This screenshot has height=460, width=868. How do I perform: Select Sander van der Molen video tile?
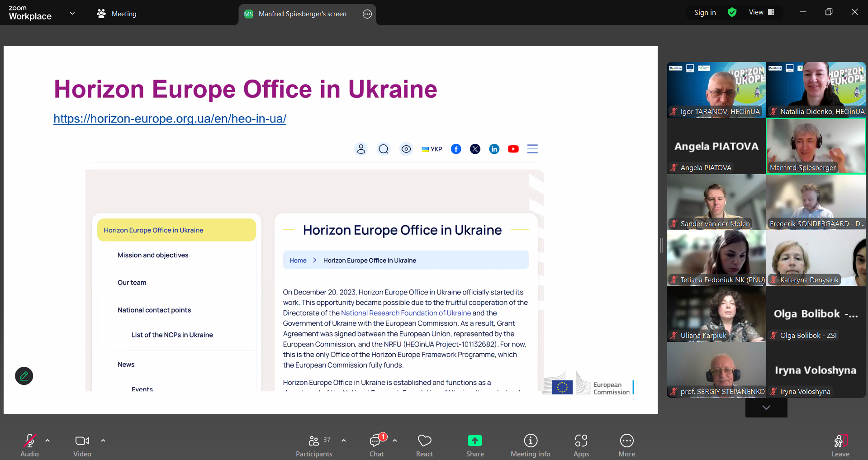pyautogui.click(x=716, y=202)
